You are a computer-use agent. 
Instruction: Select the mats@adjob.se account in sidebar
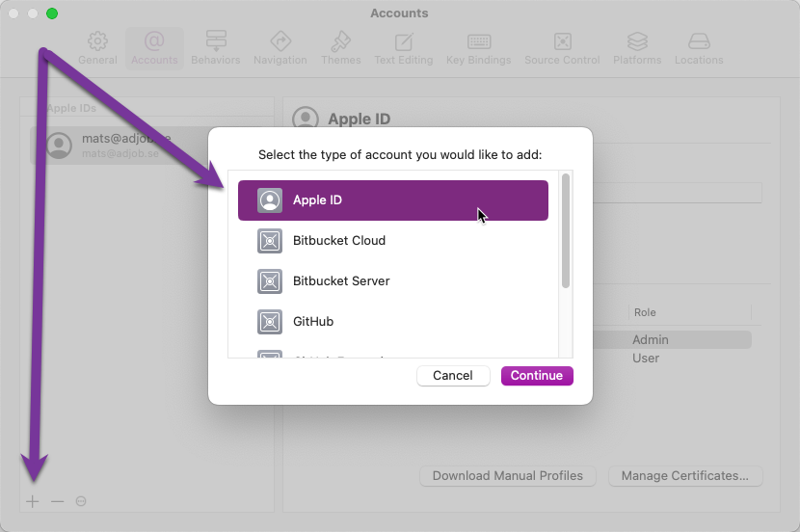120,146
